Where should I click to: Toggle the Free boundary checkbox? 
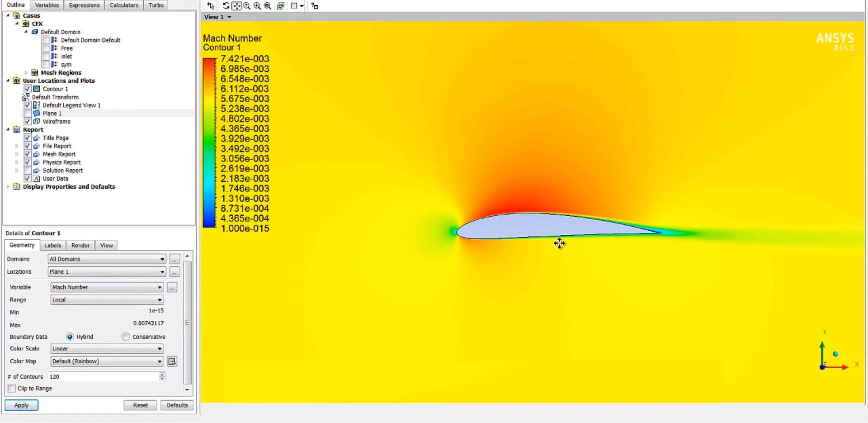pos(45,48)
